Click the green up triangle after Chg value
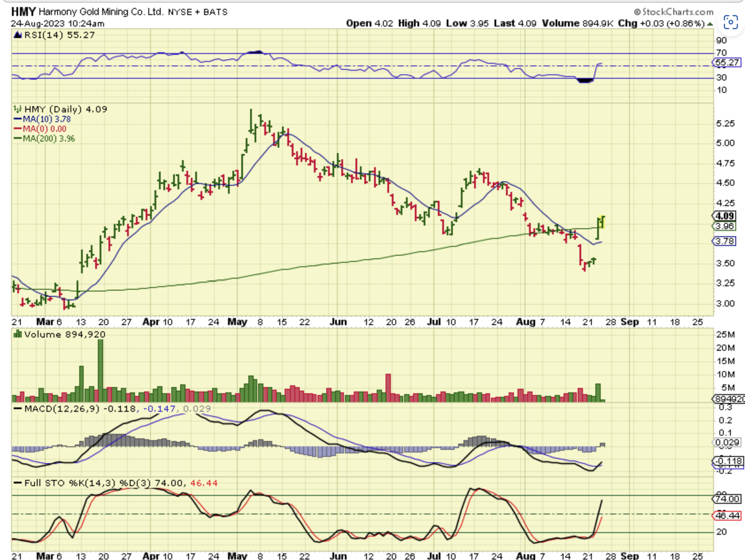The width and height of the screenshot is (745, 560). (710, 24)
